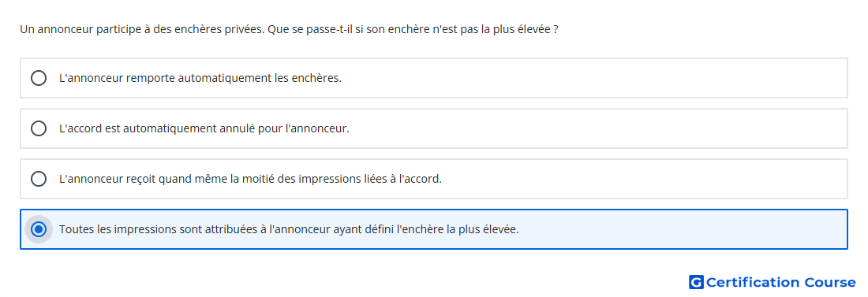Screen dimensions: 868x297
Task: Select radio circle for 'remporte automatiquement les enchères'
Action: coord(39,78)
